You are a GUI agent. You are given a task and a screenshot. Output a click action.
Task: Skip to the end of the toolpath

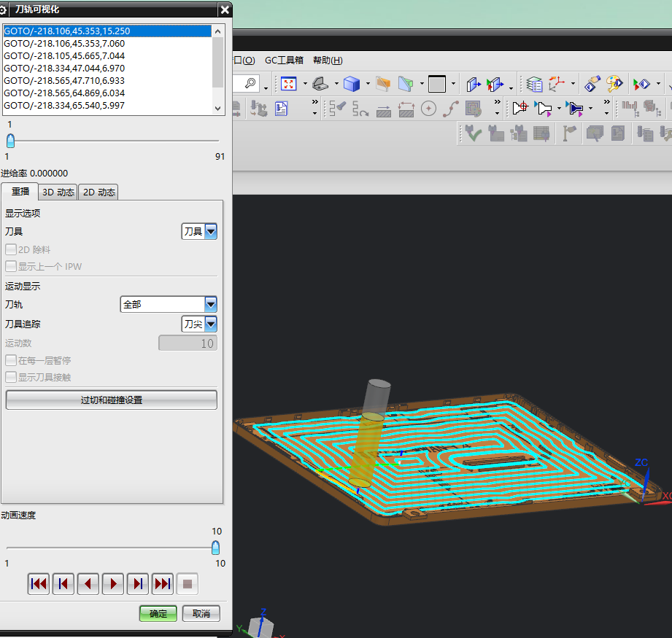click(x=163, y=584)
